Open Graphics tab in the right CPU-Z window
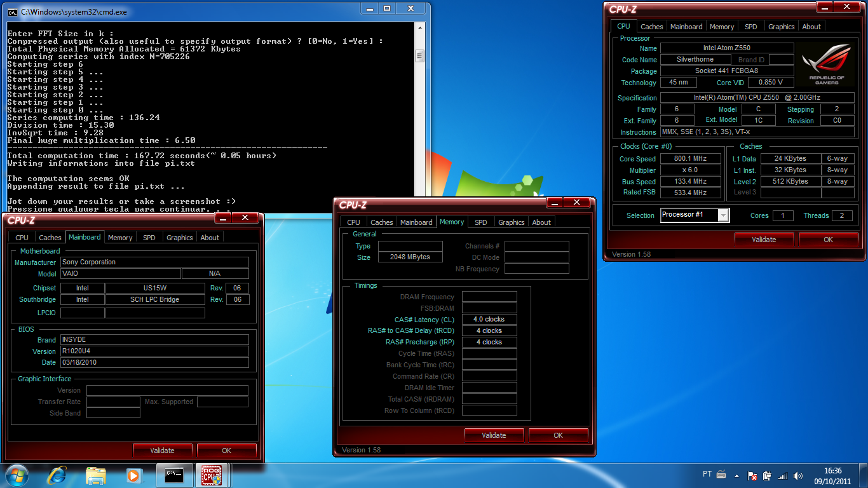868x488 pixels. click(781, 27)
